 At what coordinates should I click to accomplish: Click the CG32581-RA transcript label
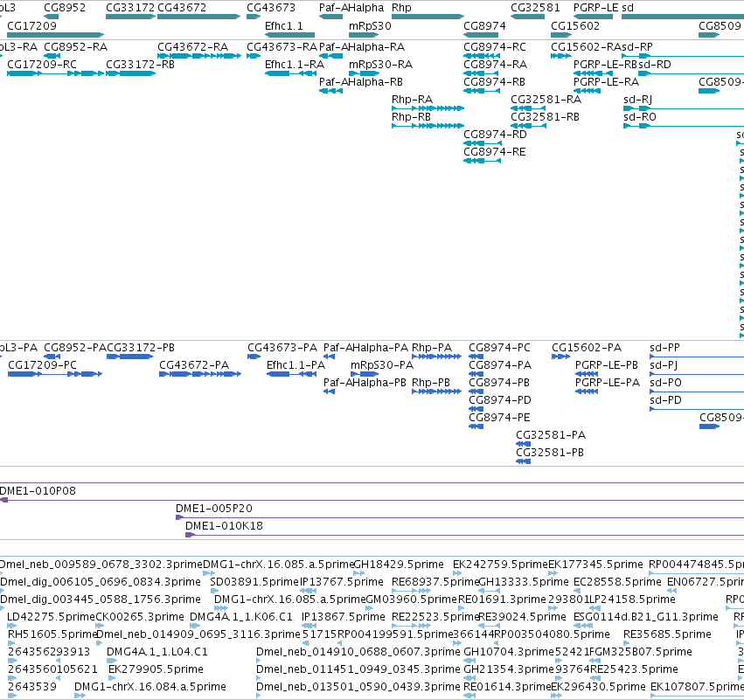click(x=546, y=100)
